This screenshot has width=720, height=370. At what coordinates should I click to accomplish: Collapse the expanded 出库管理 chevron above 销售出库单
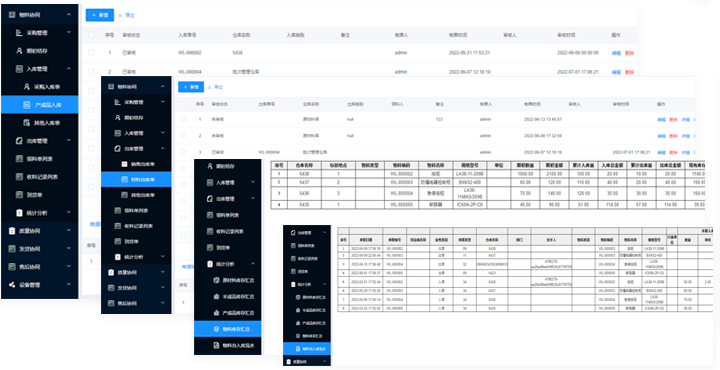click(x=163, y=149)
